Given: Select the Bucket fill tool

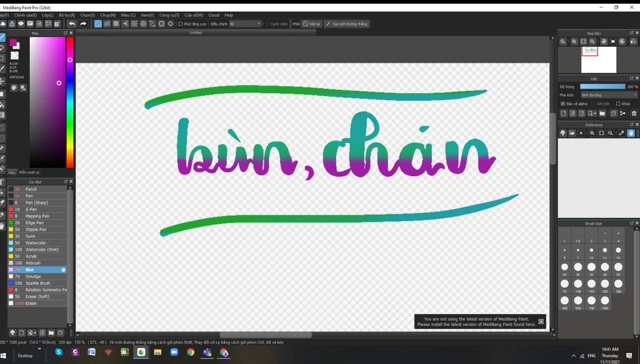Looking at the screenshot, I should click(x=2, y=105).
